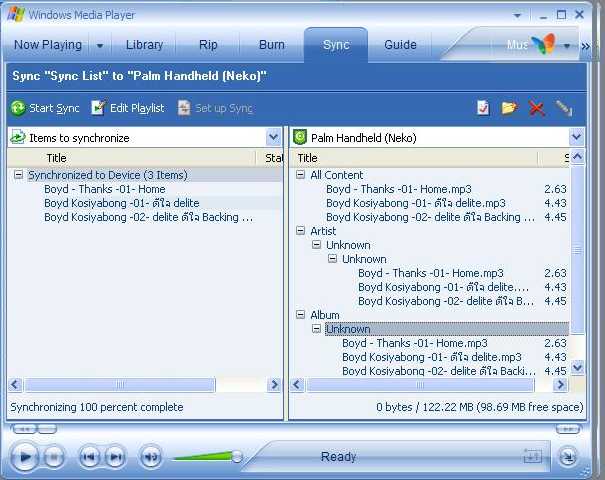Image resolution: width=605 pixels, height=480 pixels.
Task: Select the highlighted Unknown album row
Action: click(x=446, y=329)
